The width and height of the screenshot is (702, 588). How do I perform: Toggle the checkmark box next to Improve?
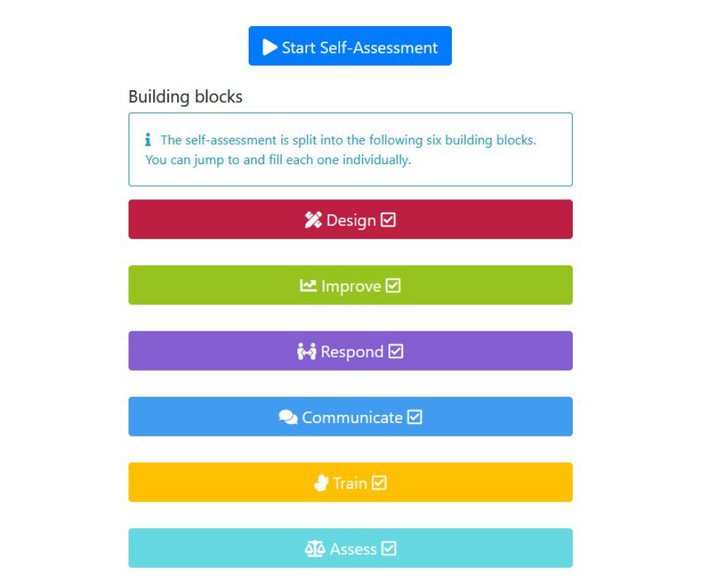coord(393,286)
